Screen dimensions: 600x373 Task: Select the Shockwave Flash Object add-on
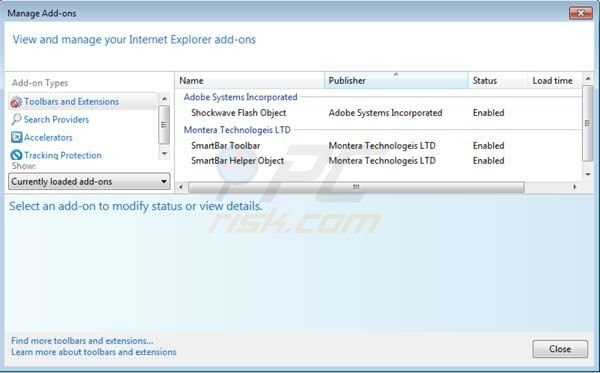tap(238, 113)
